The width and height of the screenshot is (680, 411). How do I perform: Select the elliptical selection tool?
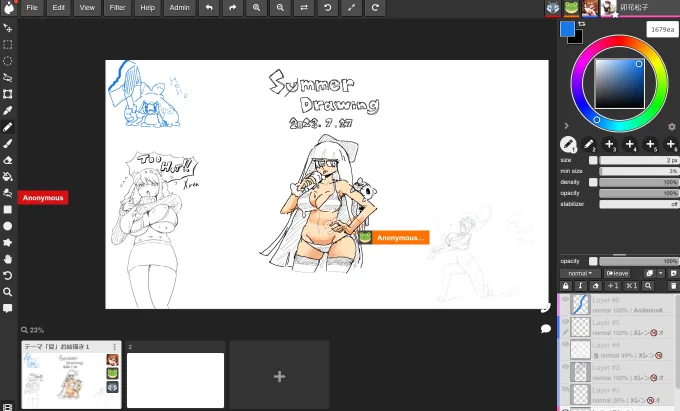7,61
